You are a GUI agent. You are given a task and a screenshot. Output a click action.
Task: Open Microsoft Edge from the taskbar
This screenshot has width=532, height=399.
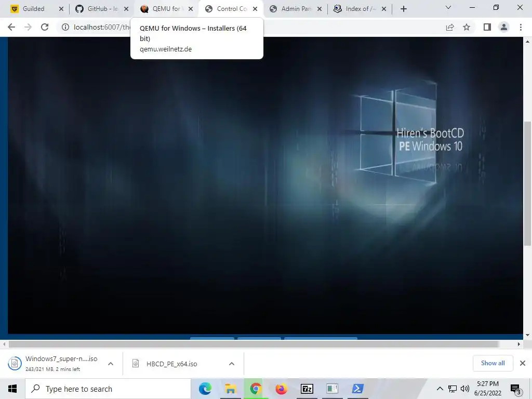(x=205, y=389)
